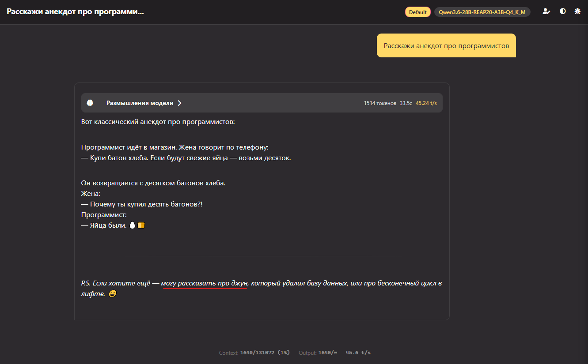Click the Размышления модели label text
Viewport: 588px width, 364px height.
(140, 103)
